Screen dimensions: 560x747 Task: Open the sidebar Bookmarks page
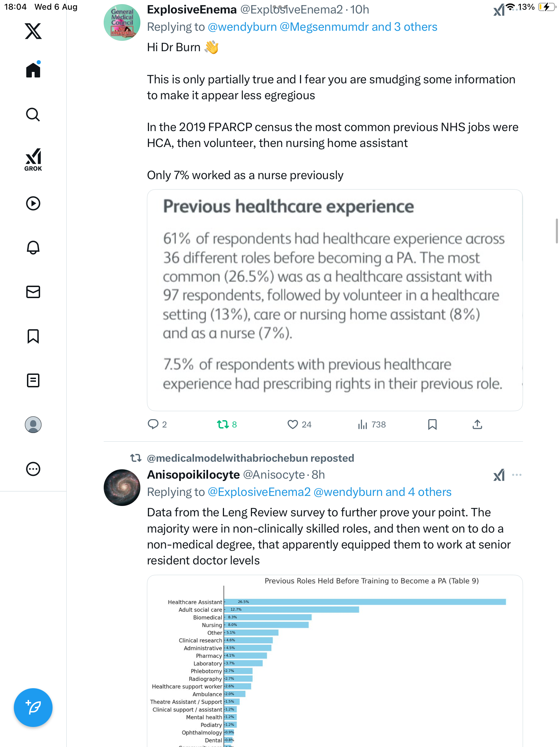point(33,336)
